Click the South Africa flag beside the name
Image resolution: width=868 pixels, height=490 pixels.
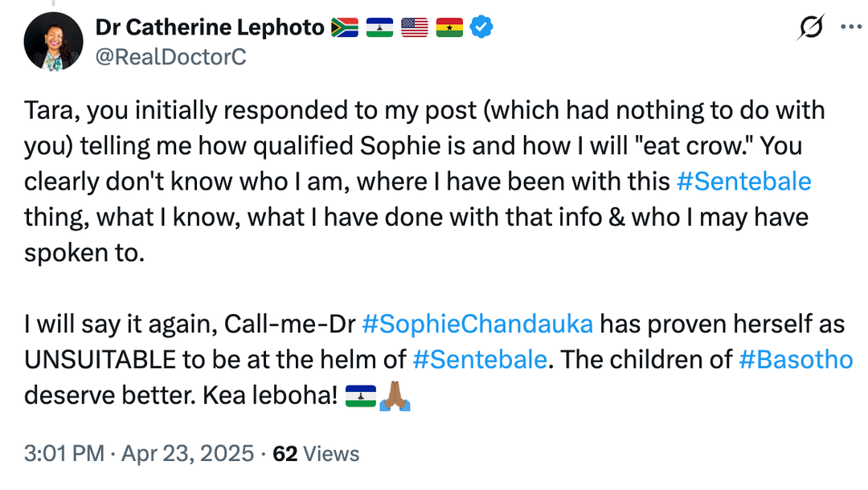coord(346,28)
